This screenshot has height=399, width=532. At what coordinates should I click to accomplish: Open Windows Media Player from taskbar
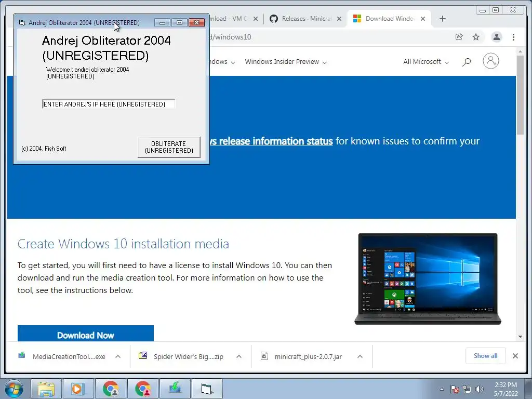pyautogui.click(x=78, y=389)
